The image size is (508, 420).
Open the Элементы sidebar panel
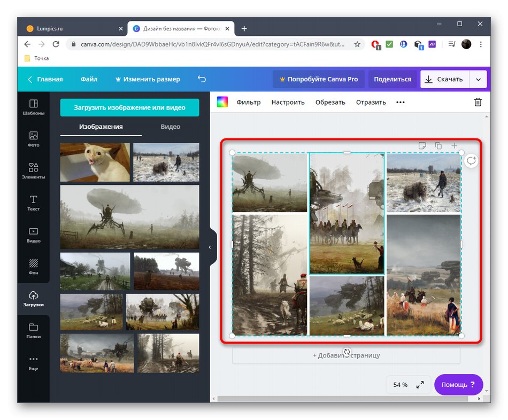33,171
